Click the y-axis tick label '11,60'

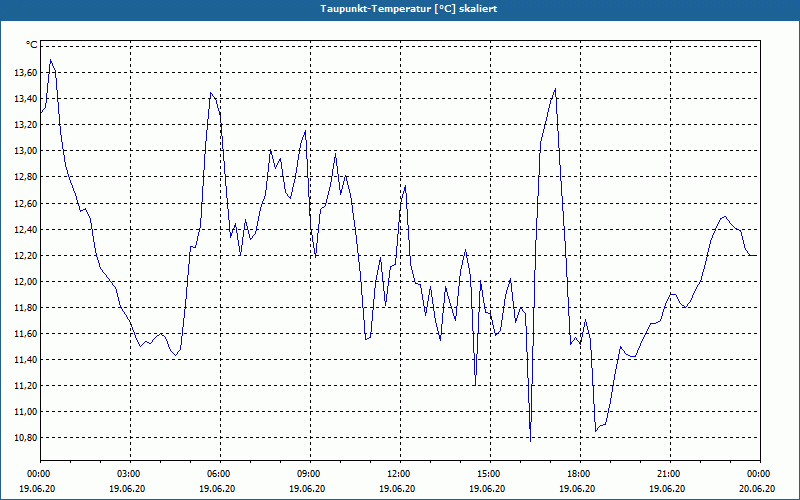coord(26,334)
